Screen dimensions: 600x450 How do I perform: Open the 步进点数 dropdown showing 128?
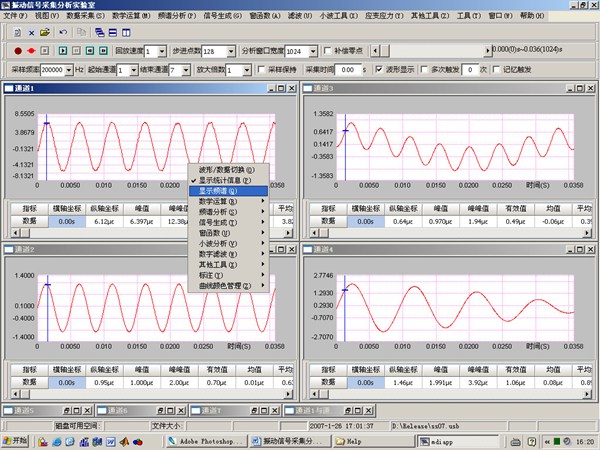[x=233, y=51]
